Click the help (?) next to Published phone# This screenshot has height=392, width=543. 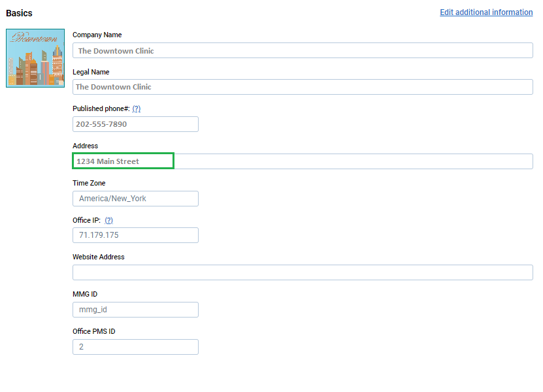[137, 109]
